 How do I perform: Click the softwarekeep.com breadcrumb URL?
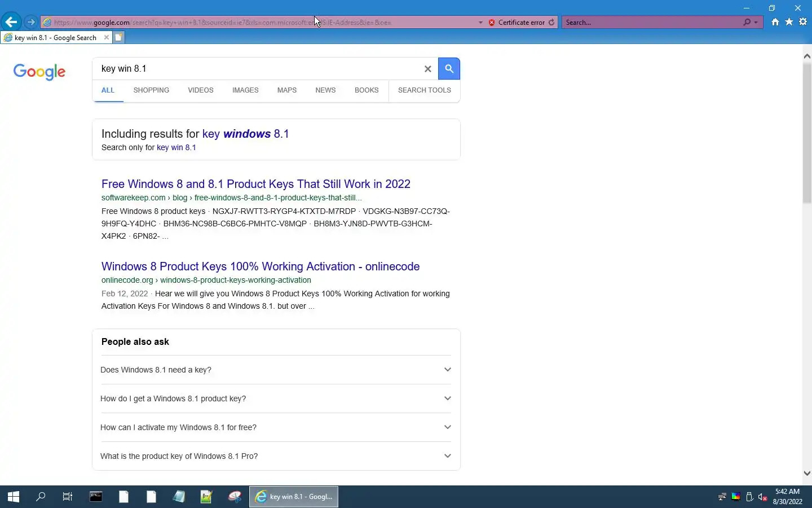(x=232, y=198)
